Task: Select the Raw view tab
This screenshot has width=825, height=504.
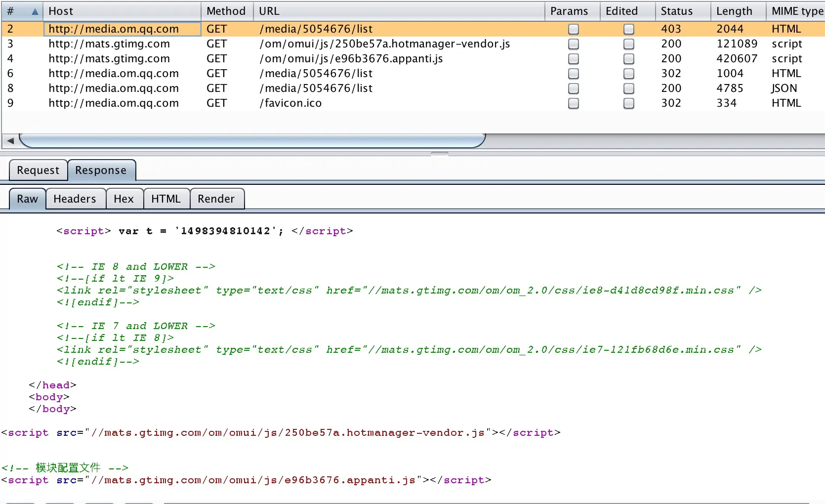Action: pyautogui.click(x=28, y=199)
